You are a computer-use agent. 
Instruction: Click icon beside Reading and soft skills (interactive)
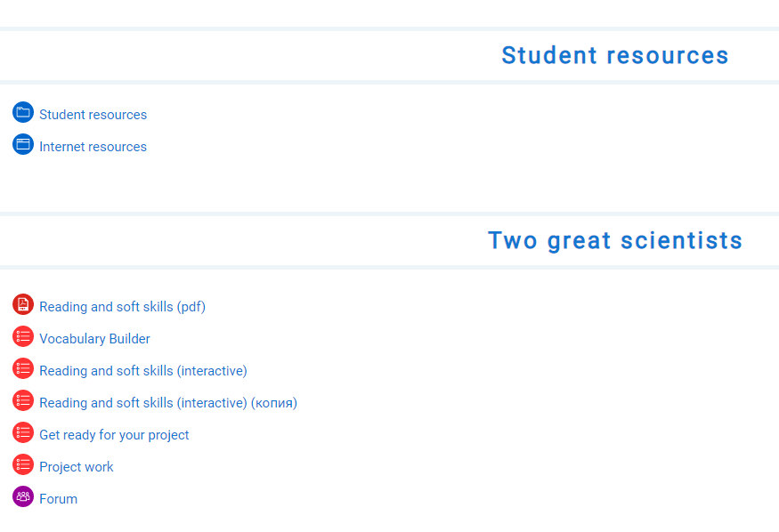[23, 369]
